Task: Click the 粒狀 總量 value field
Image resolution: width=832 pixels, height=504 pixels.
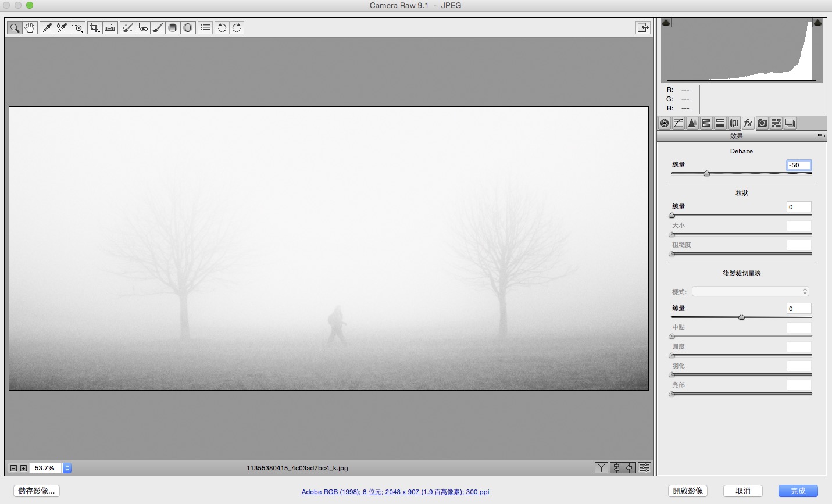Action: (799, 207)
